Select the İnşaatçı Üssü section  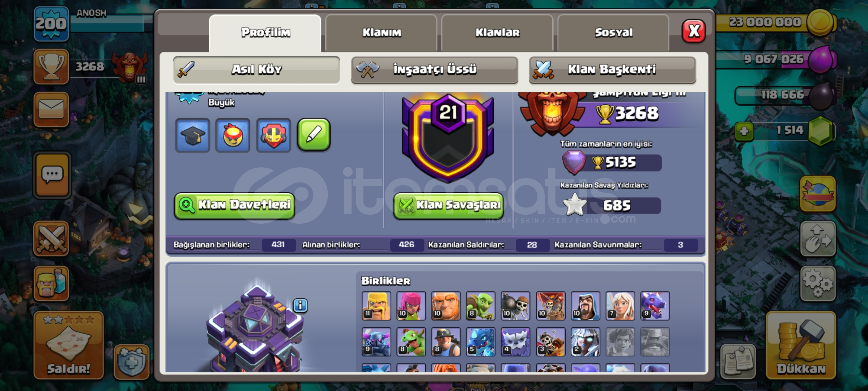pos(434,70)
